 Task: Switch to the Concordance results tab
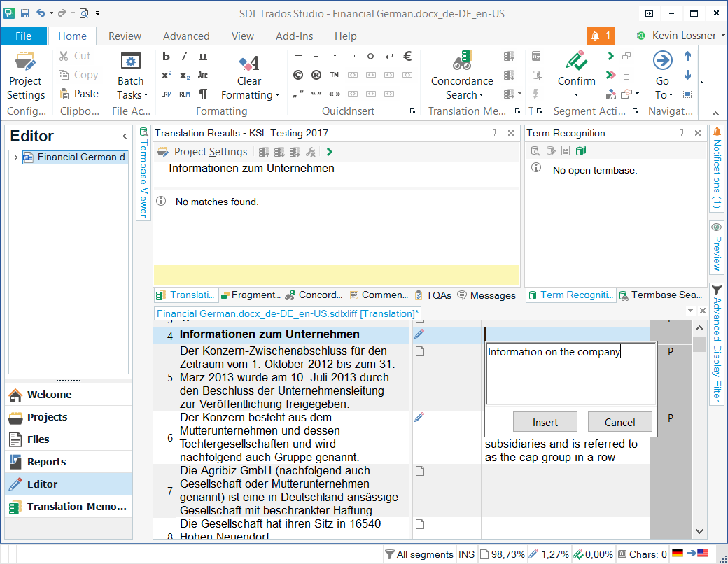pos(314,295)
